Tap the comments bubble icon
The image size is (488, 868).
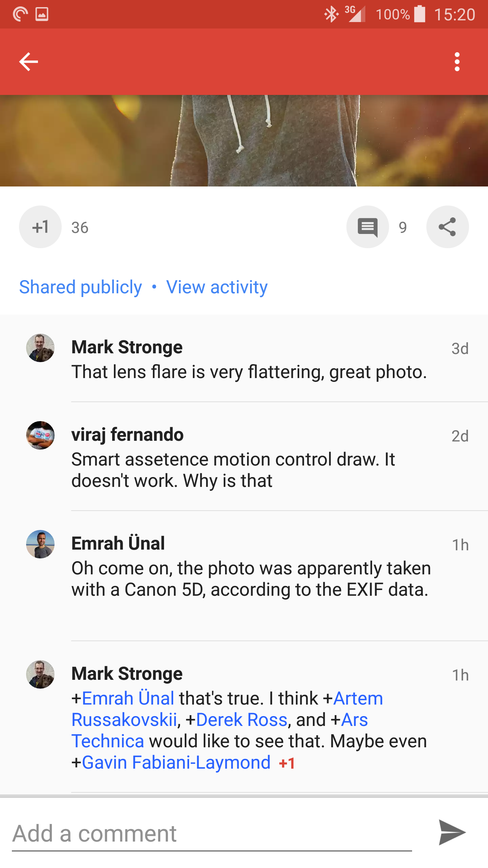[x=367, y=227]
